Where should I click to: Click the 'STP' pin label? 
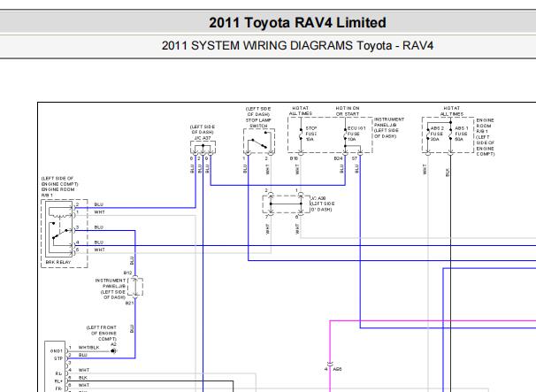[x=58, y=358]
